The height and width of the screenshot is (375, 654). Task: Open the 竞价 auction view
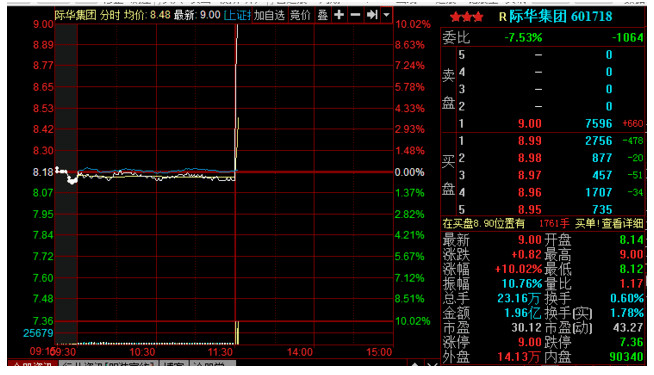pyautogui.click(x=300, y=15)
